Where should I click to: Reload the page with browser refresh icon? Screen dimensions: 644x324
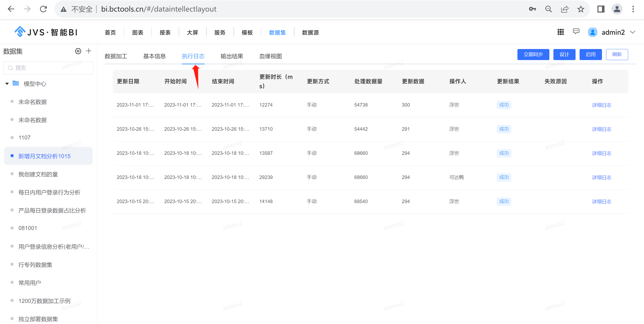pos(44,9)
